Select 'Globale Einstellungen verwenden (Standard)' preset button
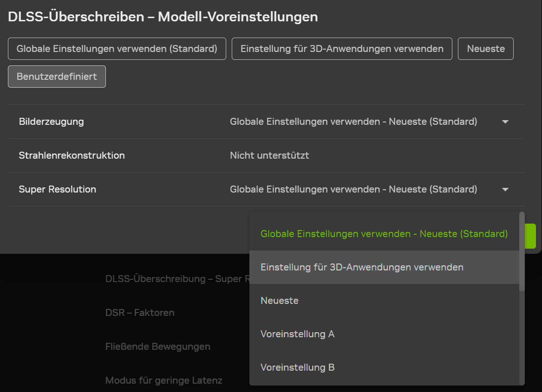 click(x=117, y=49)
